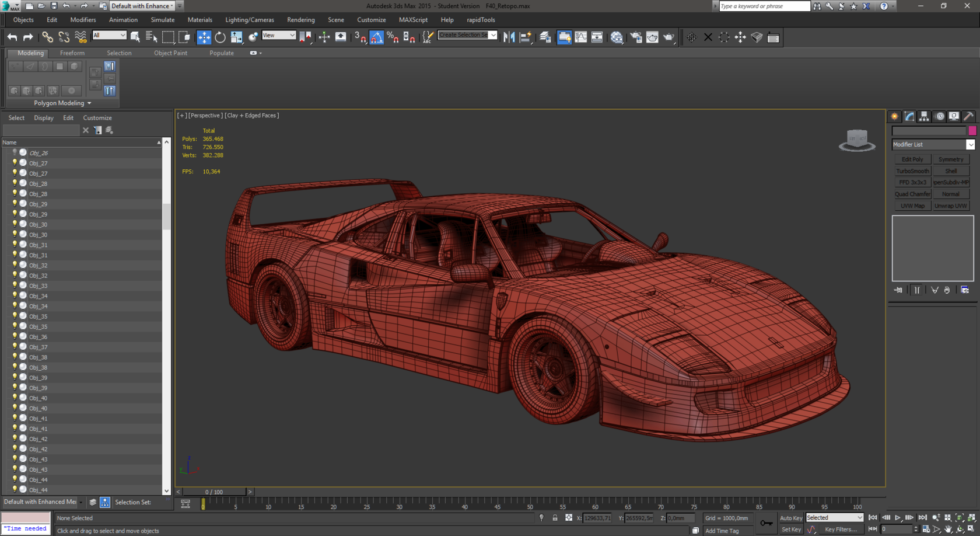
Task: Switch to the Freeform ribbon tab
Action: (72, 53)
